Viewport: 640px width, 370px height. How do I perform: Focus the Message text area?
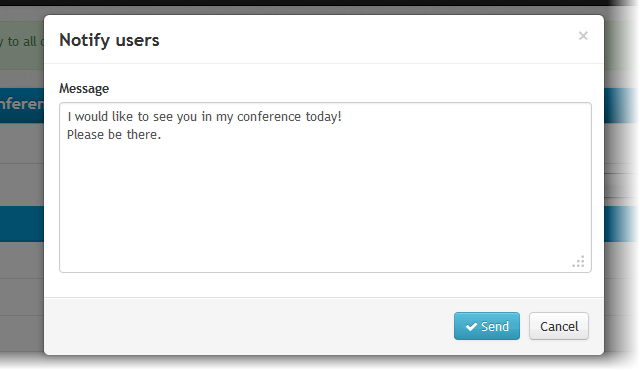[325, 188]
